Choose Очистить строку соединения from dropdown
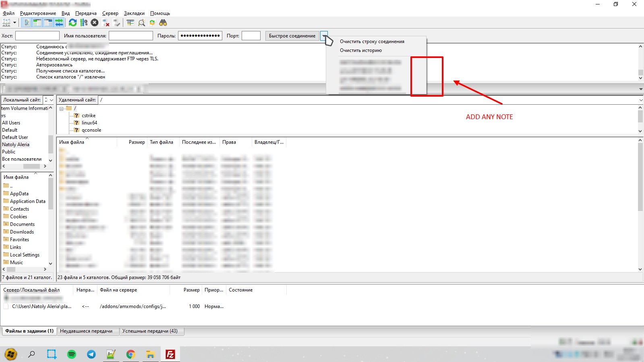The width and height of the screenshot is (644, 362). 372,41
